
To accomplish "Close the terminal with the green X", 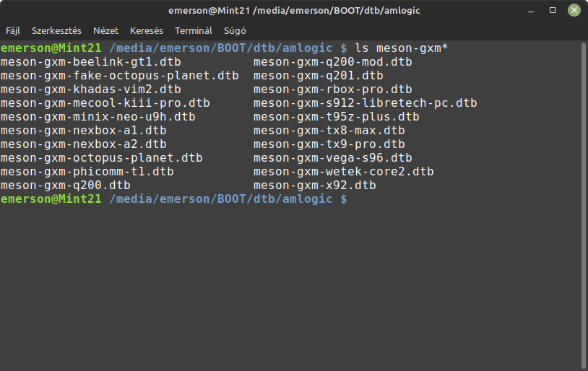I will [574, 10].
